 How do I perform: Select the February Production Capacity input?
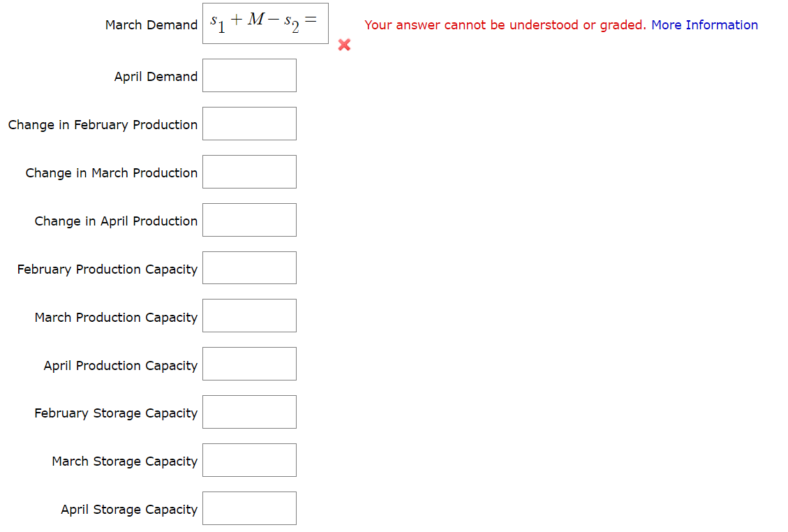click(249, 267)
